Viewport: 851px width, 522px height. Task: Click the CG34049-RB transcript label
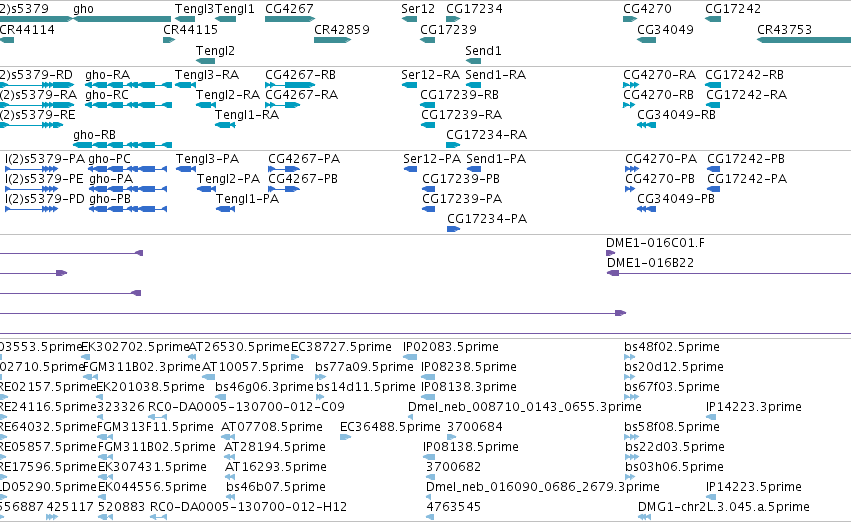[676, 114]
